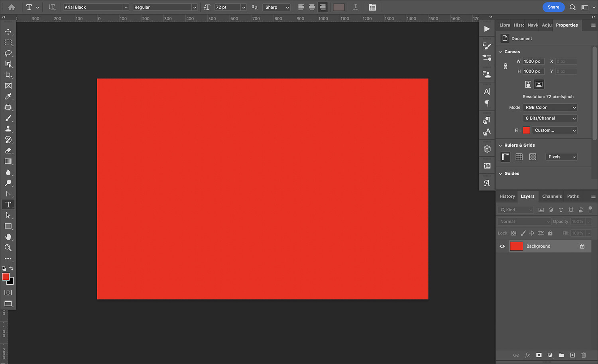The image size is (598, 364).
Task: Click the red foreground color swatch
Action: tap(6, 277)
